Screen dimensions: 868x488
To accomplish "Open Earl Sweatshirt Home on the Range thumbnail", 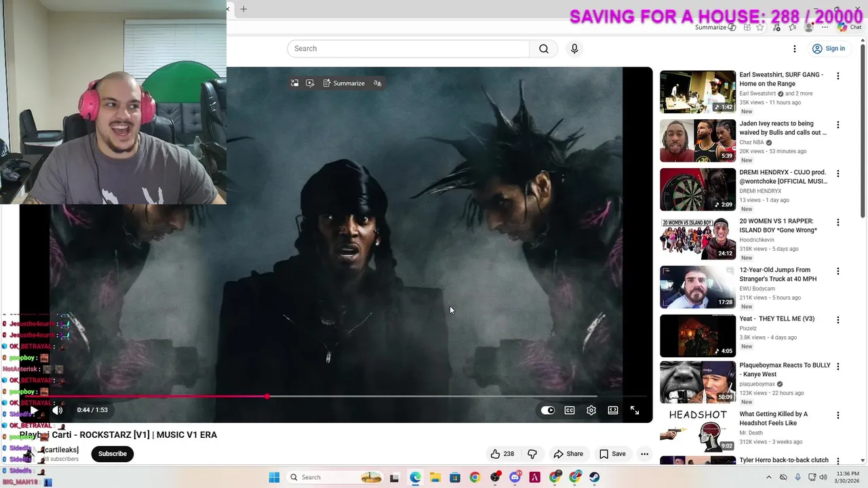I will pos(698,91).
